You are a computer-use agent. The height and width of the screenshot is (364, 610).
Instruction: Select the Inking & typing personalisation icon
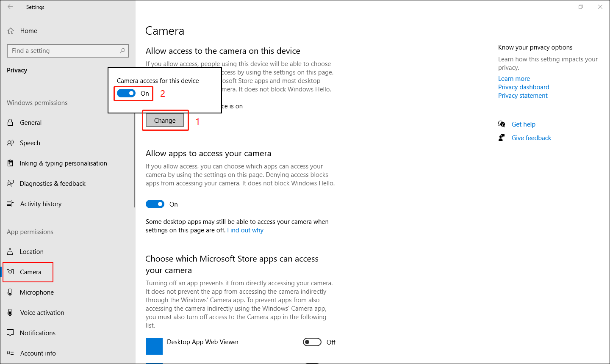10,163
